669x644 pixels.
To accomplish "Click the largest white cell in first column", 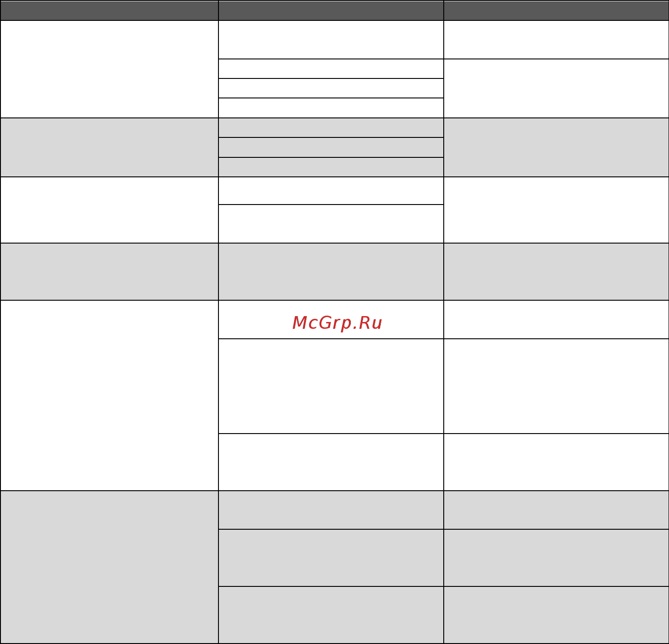I will tap(109, 395).
